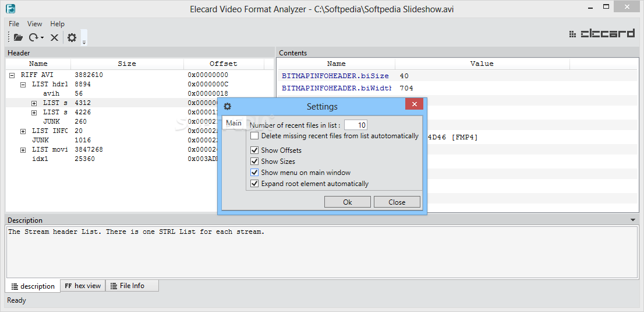Click size value 3882610 of RIFF AVI
Viewport: 644px width, 312px height.
coord(89,75)
